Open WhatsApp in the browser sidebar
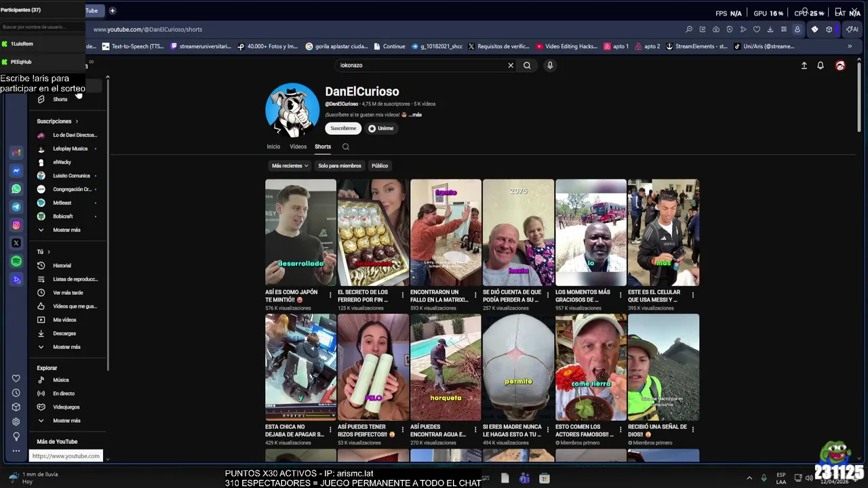868x488 pixels. click(x=16, y=189)
